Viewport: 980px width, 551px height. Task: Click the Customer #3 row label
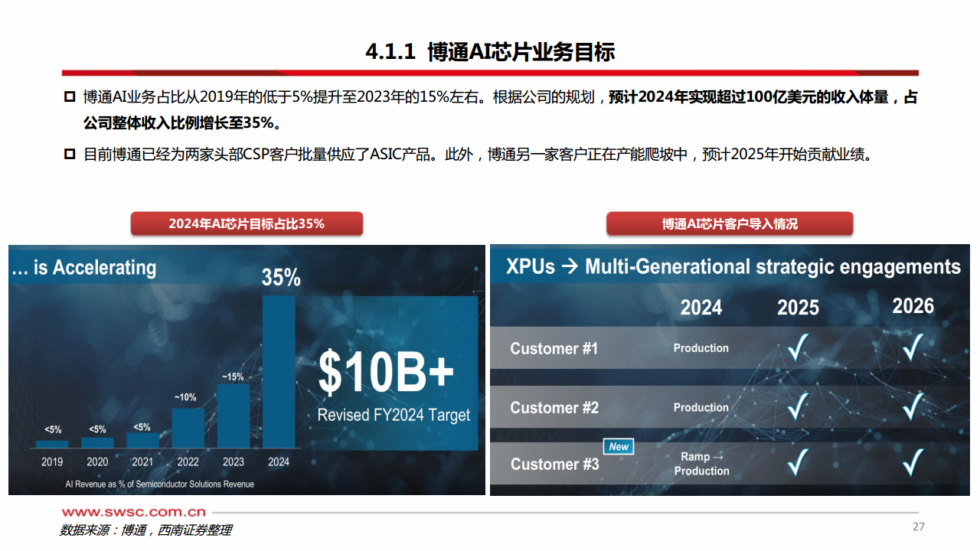(x=554, y=464)
